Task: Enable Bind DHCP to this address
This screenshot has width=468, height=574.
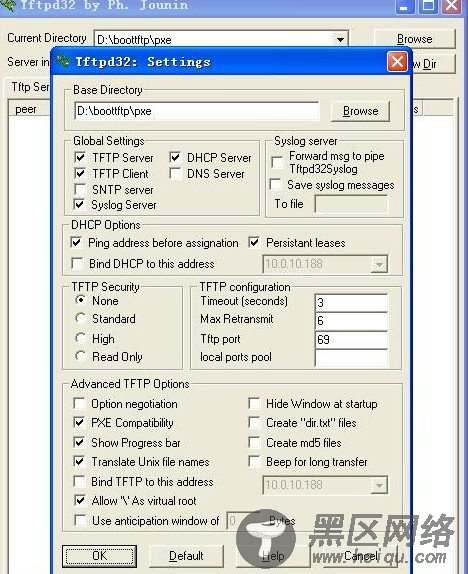Action: 77,263
